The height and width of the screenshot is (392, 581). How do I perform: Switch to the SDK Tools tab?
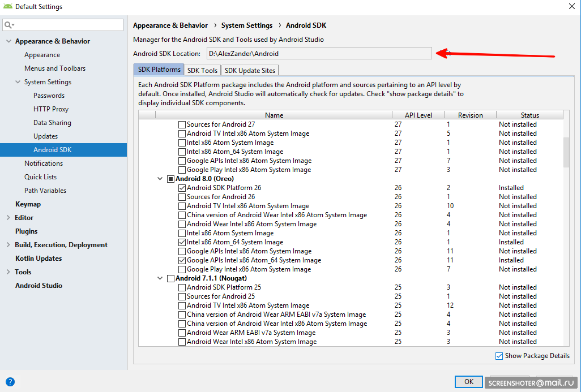click(202, 70)
